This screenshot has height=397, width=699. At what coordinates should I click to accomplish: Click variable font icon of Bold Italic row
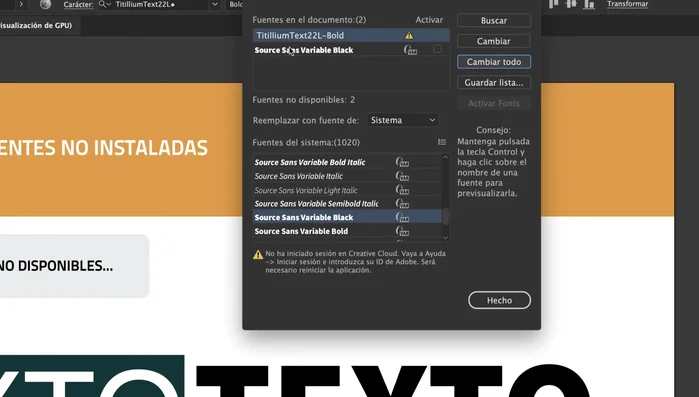click(403, 162)
